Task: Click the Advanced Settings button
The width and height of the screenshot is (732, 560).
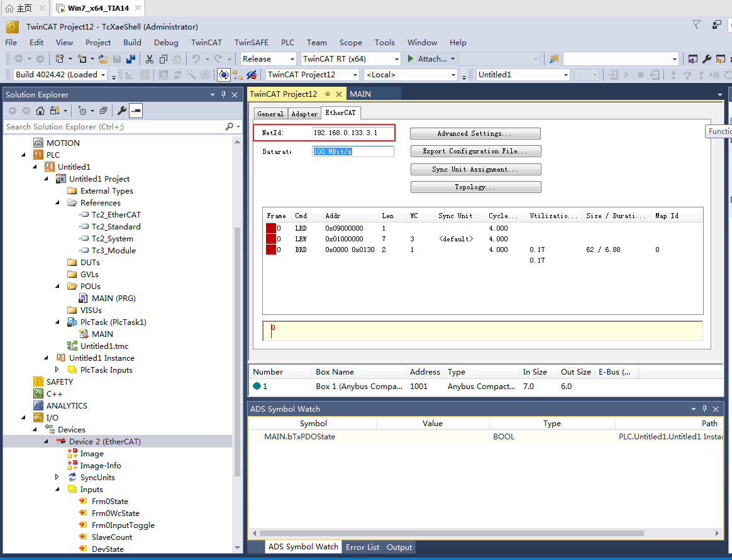Action: click(x=475, y=133)
